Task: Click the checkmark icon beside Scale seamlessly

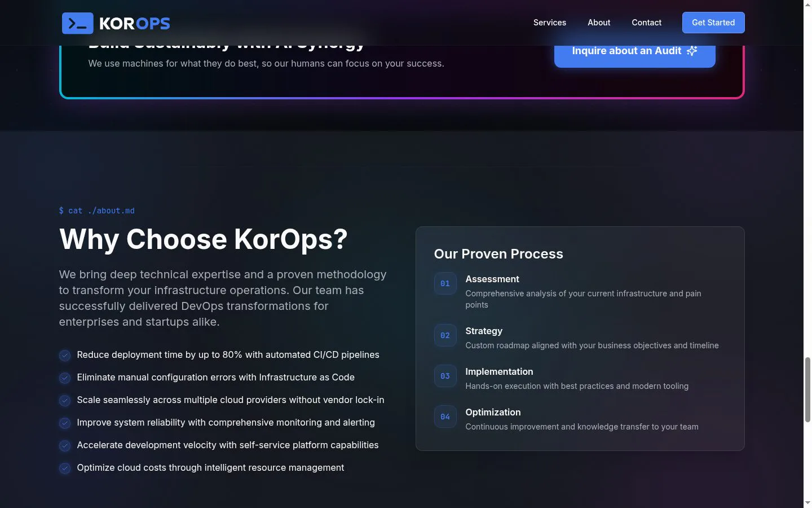Action: [x=65, y=400]
